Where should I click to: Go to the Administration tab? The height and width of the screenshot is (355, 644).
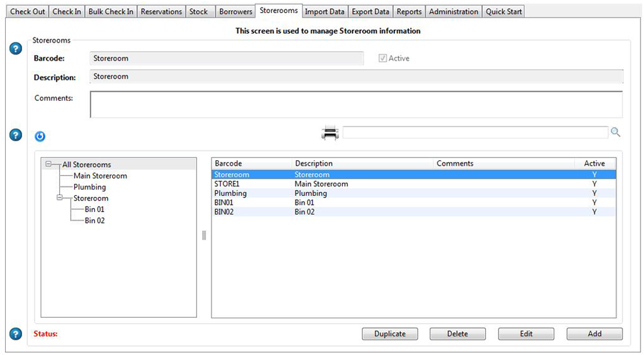click(453, 12)
